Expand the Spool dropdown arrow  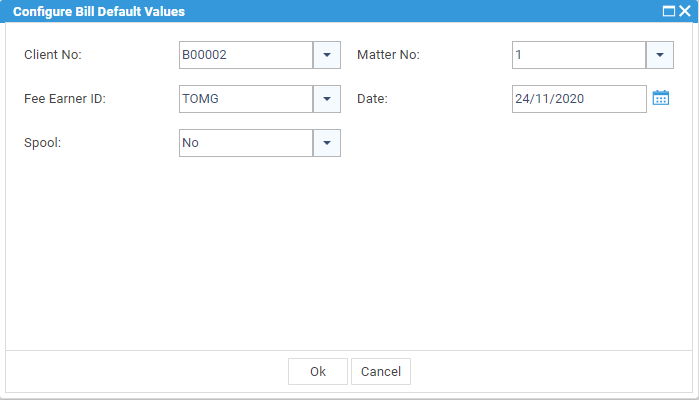point(327,143)
